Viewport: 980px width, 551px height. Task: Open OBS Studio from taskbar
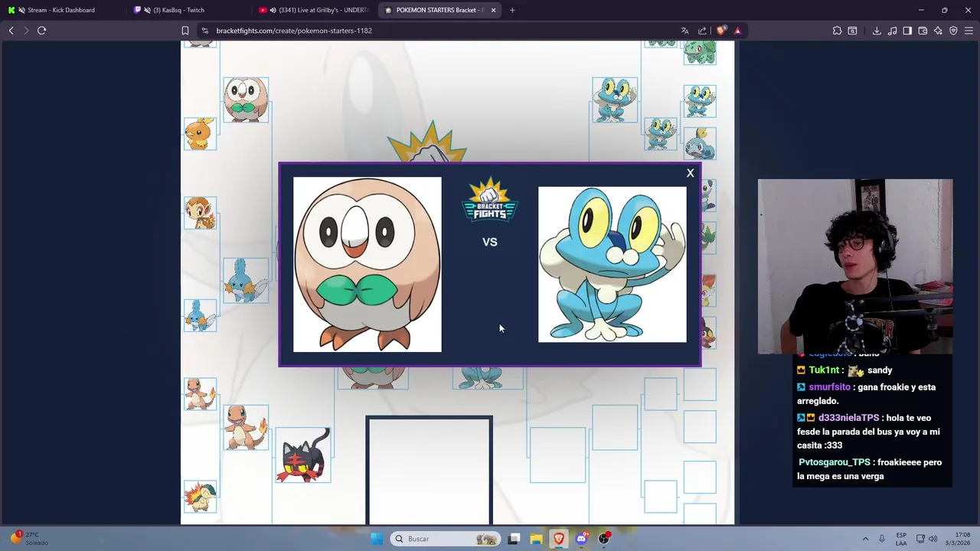click(603, 539)
